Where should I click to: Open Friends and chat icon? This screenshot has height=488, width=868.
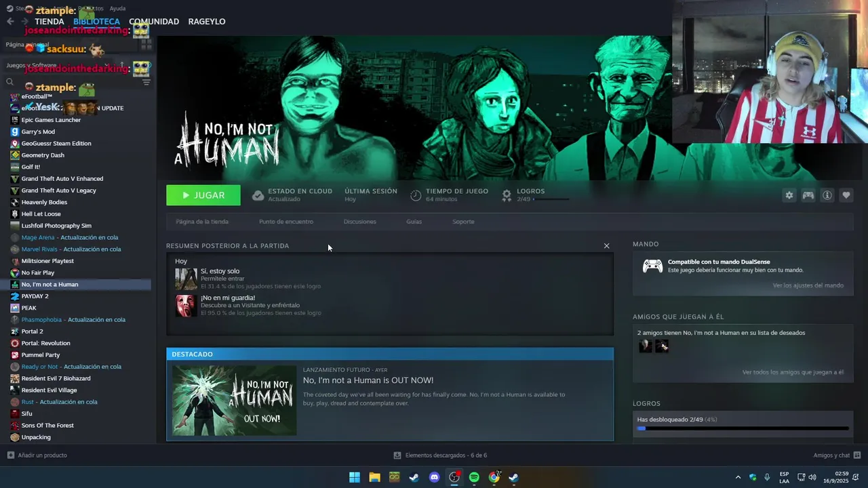click(x=857, y=455)
